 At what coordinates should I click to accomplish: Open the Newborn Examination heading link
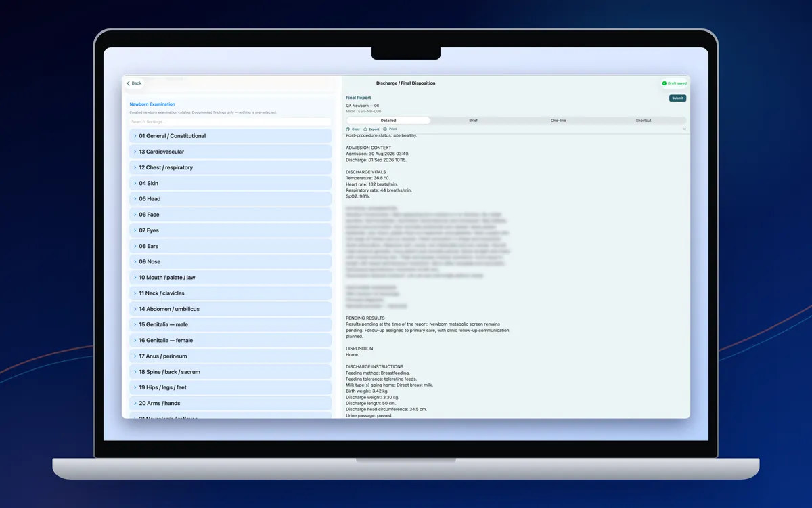pyautogui.click(x=152, y=104)
